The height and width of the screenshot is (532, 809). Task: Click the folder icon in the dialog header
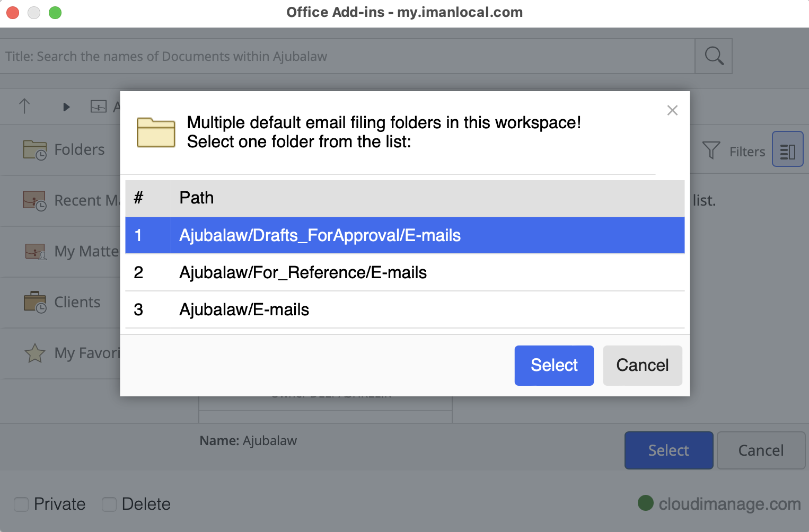point(155,133)
